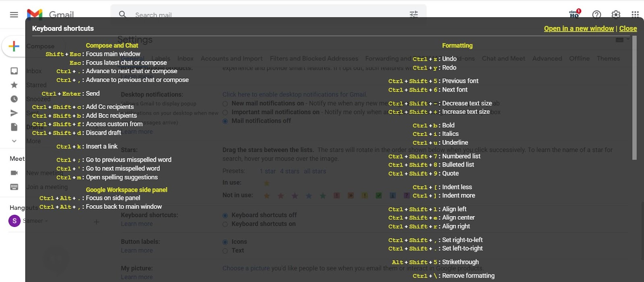This screenshot has height=282, width=644.
Task: Open Accounts and Import tab
Action: (x=231, y=59)
